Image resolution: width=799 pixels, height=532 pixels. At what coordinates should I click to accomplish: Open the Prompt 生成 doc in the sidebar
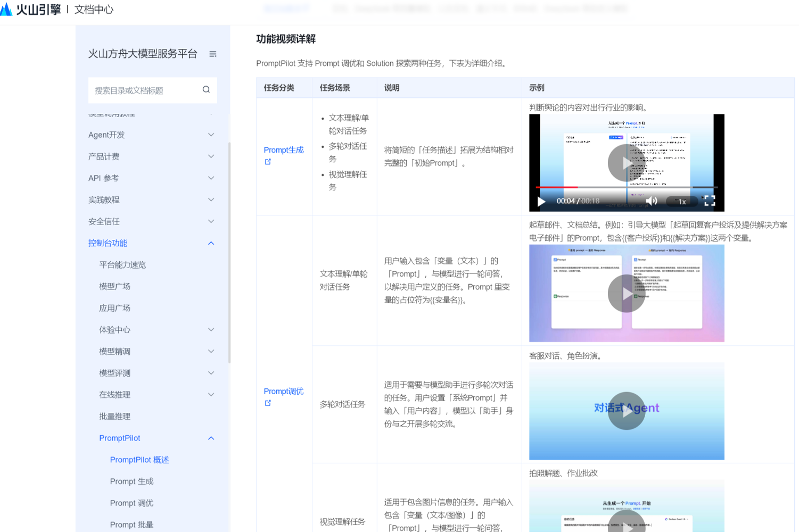coord(131,481)
